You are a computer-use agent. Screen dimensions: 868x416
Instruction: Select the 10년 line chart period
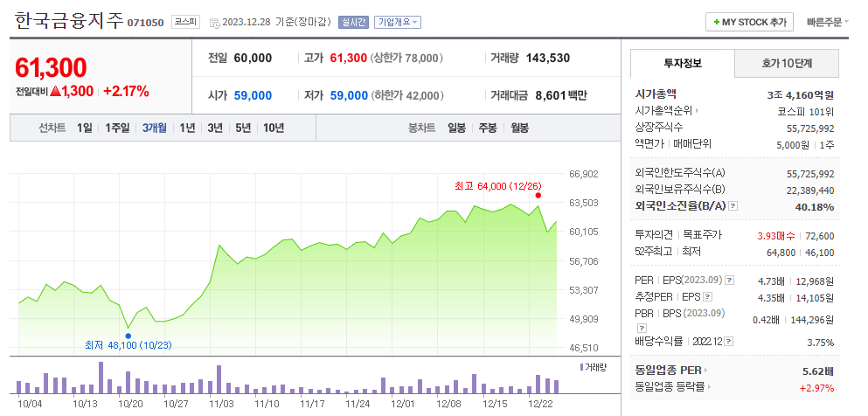click(274, 128)
